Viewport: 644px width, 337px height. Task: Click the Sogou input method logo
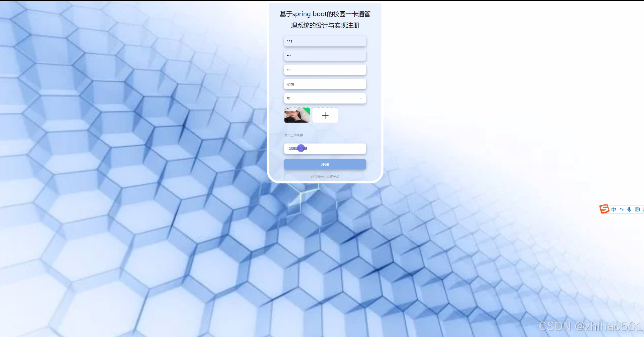pos(605,209)
